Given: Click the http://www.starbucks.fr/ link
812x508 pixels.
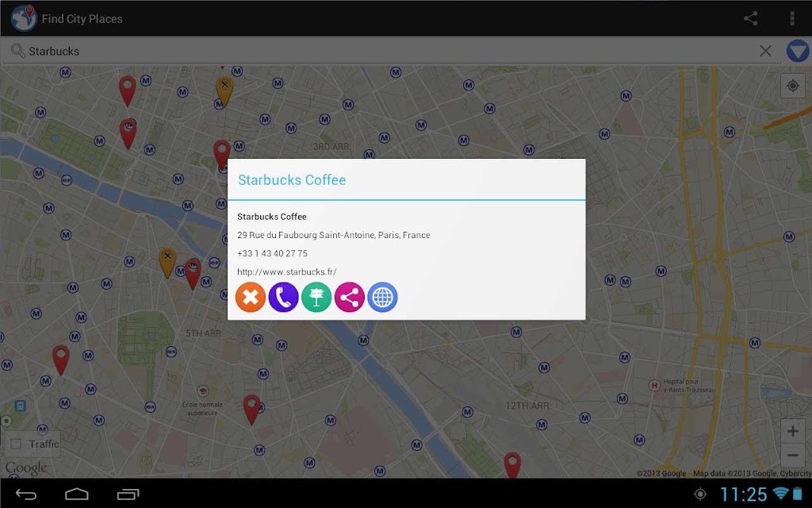Looking at the screenshot, I should [287, 271].
